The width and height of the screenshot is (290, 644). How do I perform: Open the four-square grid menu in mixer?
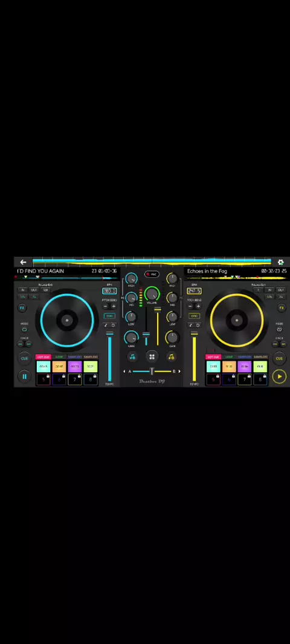pos(152,357)
